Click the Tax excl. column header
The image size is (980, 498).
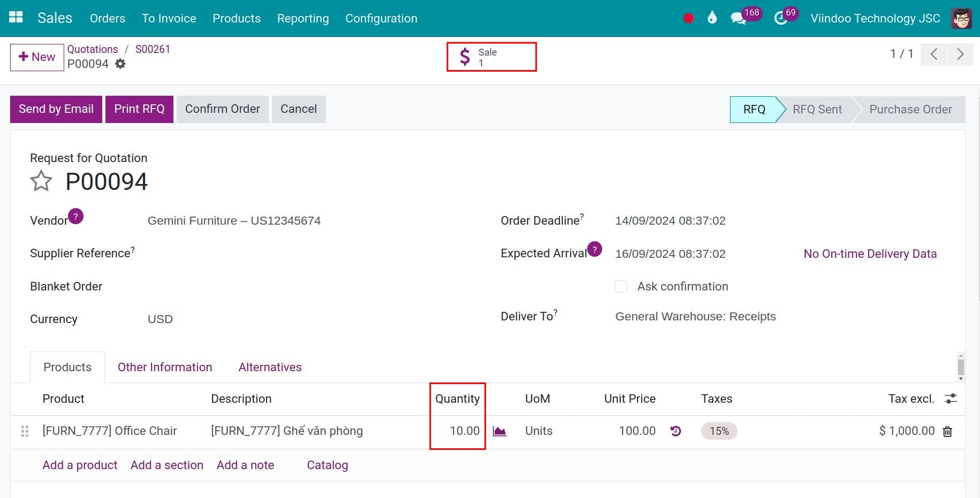911,399
